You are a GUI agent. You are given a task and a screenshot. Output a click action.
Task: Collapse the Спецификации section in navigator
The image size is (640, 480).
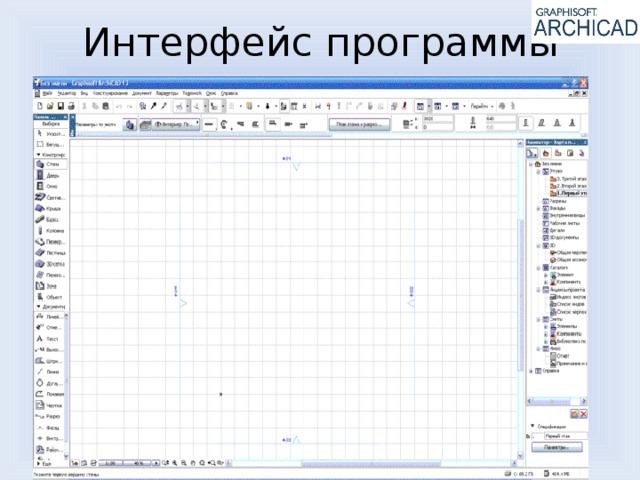click(x=532, y=426)
